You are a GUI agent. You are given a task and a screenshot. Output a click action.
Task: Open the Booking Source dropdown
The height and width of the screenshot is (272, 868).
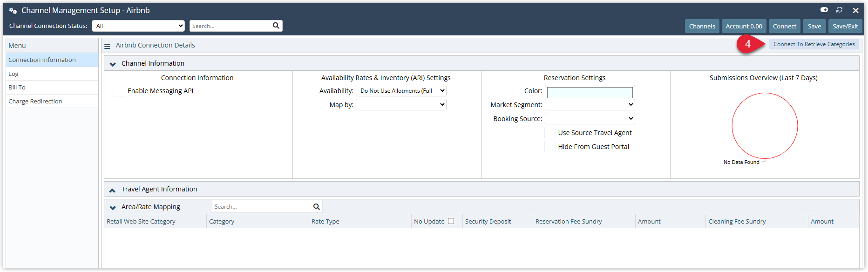click(x=590, y=119)
